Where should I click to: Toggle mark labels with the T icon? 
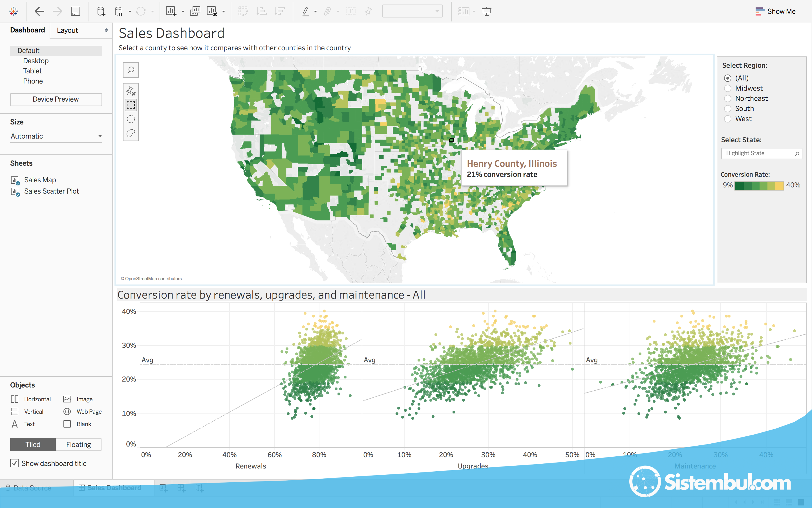351,11
